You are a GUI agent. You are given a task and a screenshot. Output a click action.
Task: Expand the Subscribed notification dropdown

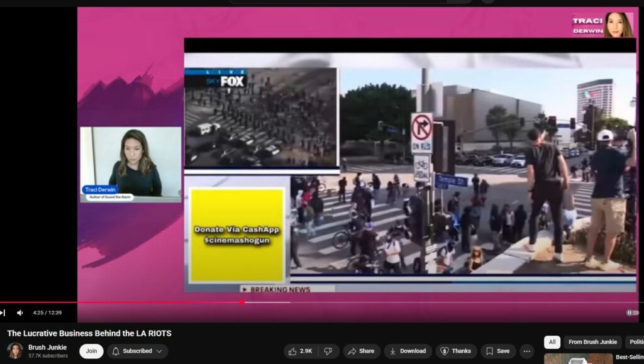point(137,351)
